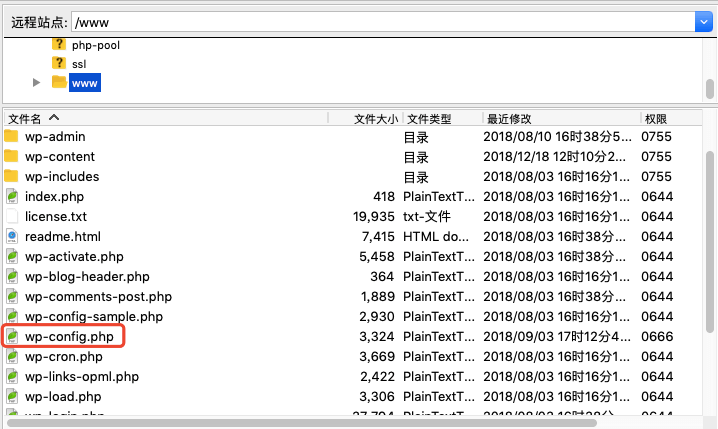Click the wp-content folder icon
718x429 pixels.
[x=11, y=156]
